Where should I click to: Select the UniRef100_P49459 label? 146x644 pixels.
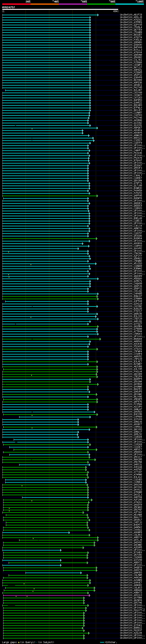[131, 191]
